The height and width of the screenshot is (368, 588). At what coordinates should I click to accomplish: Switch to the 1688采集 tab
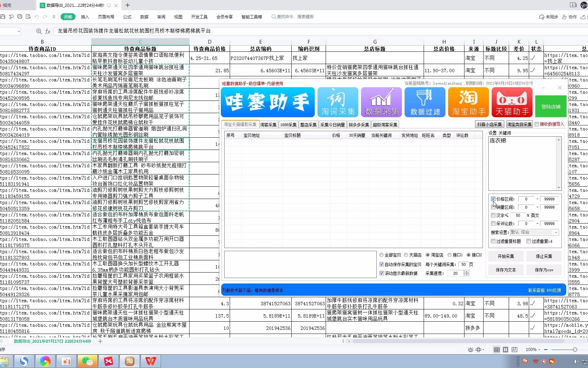[x=288, y=125]
